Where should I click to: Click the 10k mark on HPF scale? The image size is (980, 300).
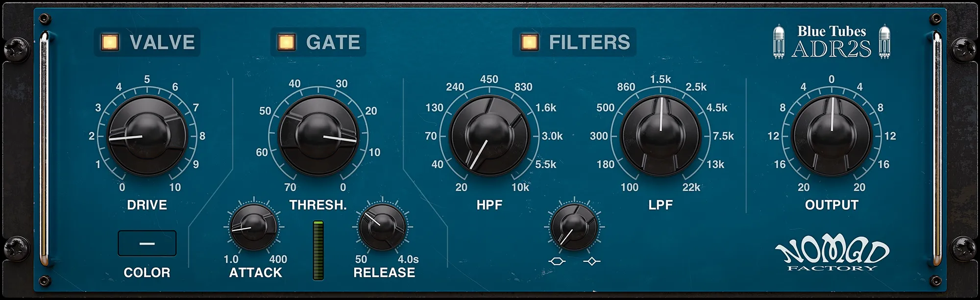pos(520,187)
